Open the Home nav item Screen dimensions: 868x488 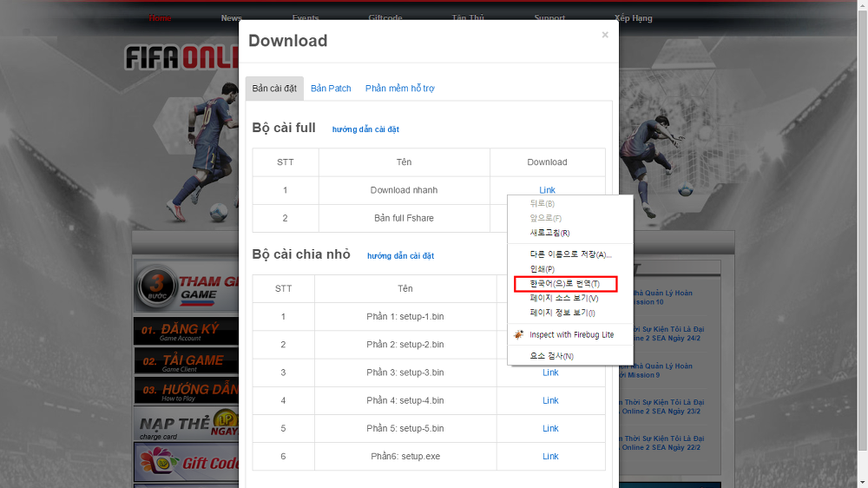160,18
